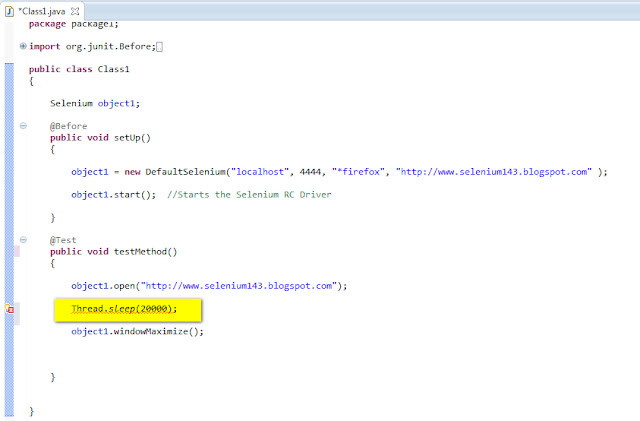Click 'import org.junit.Before;' line

click(x=92, y=47)
